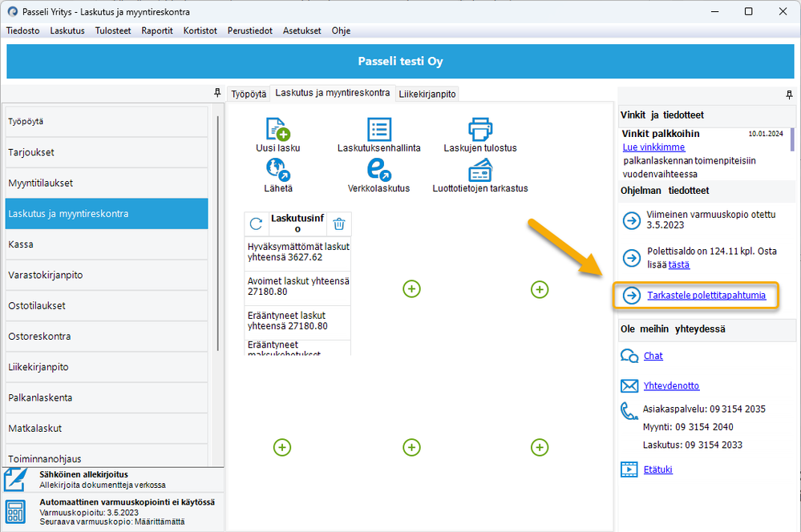Add widget via top-right green plus
Screen dimensions: 801x532
click(540, 289)
